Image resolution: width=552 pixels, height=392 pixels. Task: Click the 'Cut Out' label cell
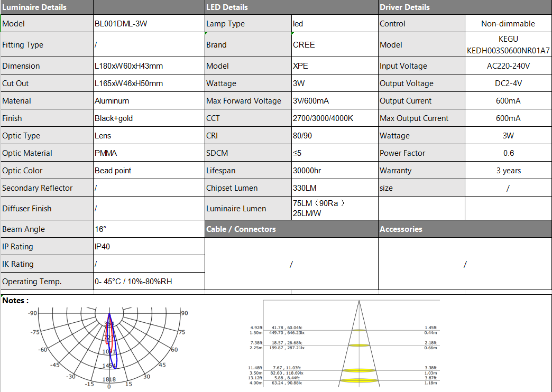(x=47, y=83)
